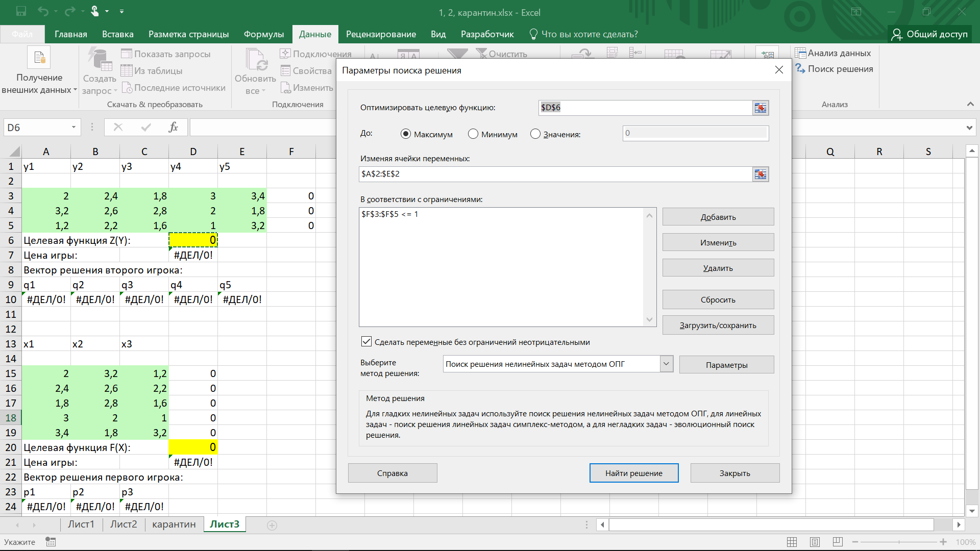Viewport: 980px width, 551px height.
Task: Click the constraint $F$3:$F$5 <= 1 entry
Action: [x=390, y=214]
